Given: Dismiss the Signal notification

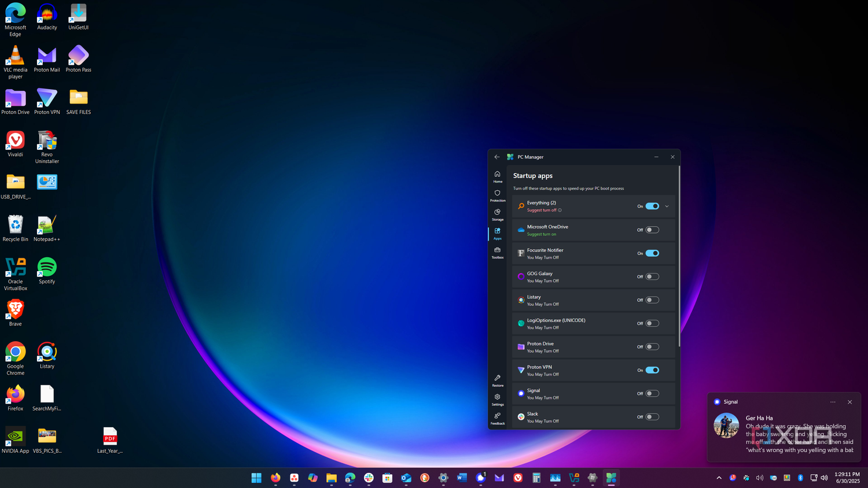Looking at the screenshot, I should (849, 402).
